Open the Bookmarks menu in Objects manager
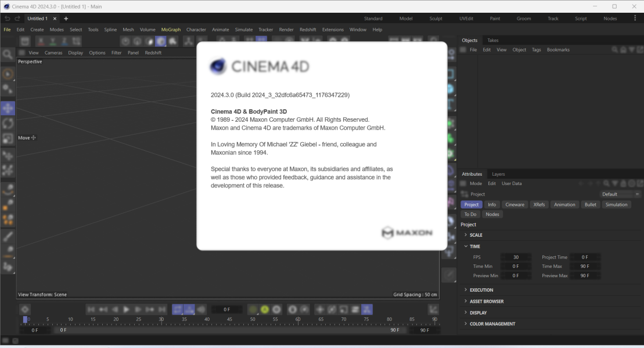Screen dimensions: 644x348 click(x=558, y=50)
